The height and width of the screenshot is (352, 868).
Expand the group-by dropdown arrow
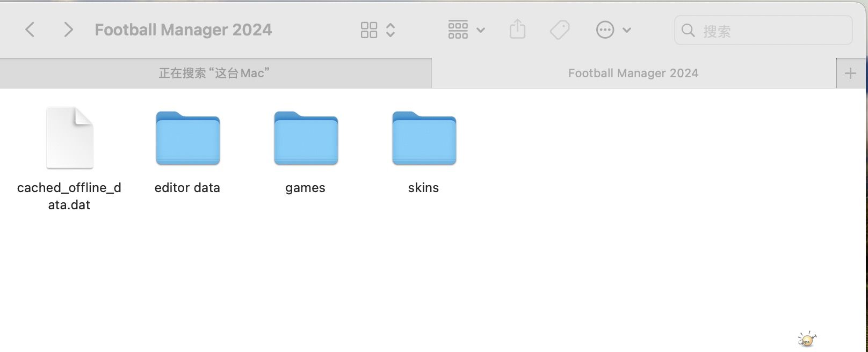click(x=481, y=31)
